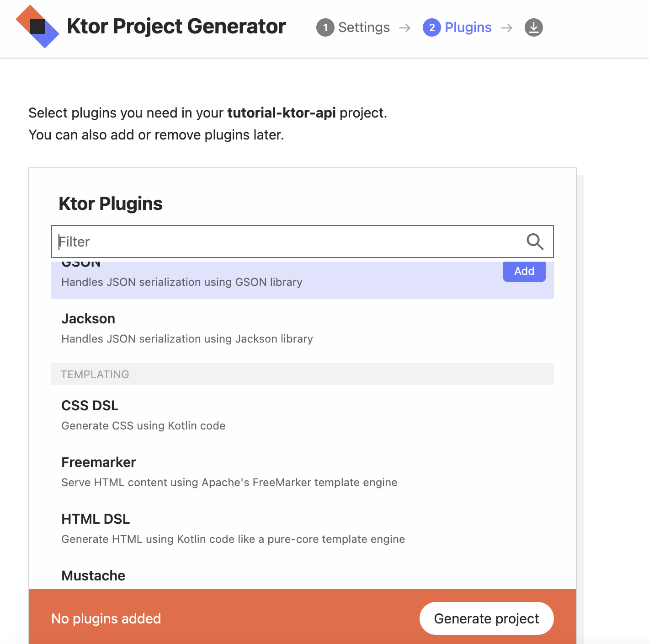The width and height of the screenshot is (649, 644).
Task: Click the 'pure-core template engine' description
Action: pos(233,539)
